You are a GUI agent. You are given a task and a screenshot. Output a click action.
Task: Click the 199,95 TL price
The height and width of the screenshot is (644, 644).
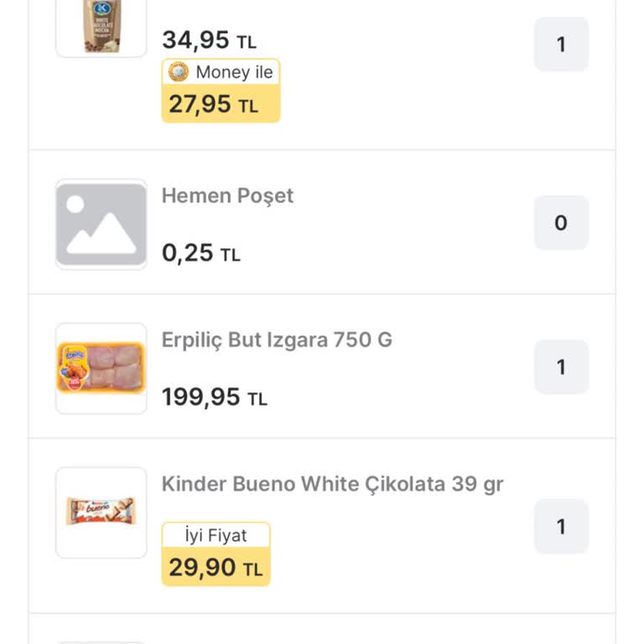[x=214, y=397]
